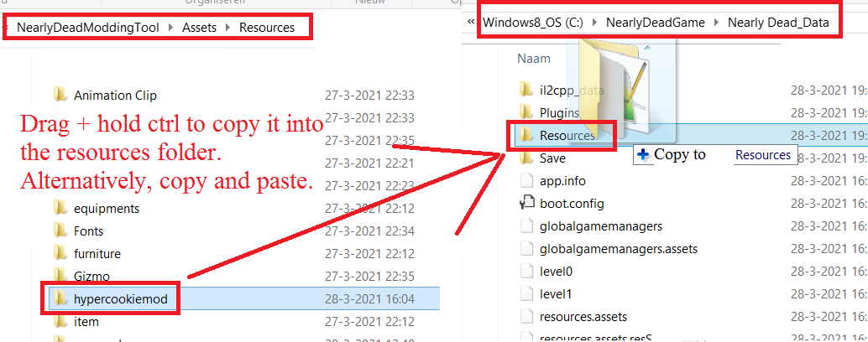
Task: Go to Windows8_OS (C:) in address bar
Action: (532, 23)
